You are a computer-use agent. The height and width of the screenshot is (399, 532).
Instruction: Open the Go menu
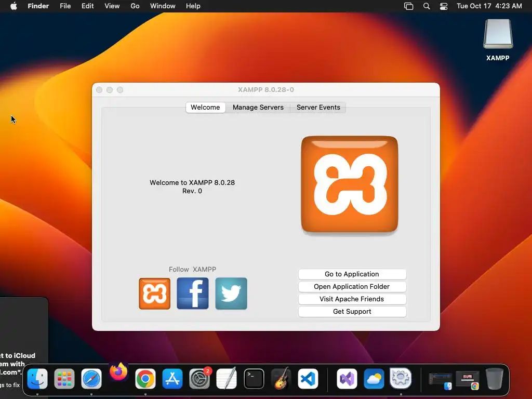135,6
